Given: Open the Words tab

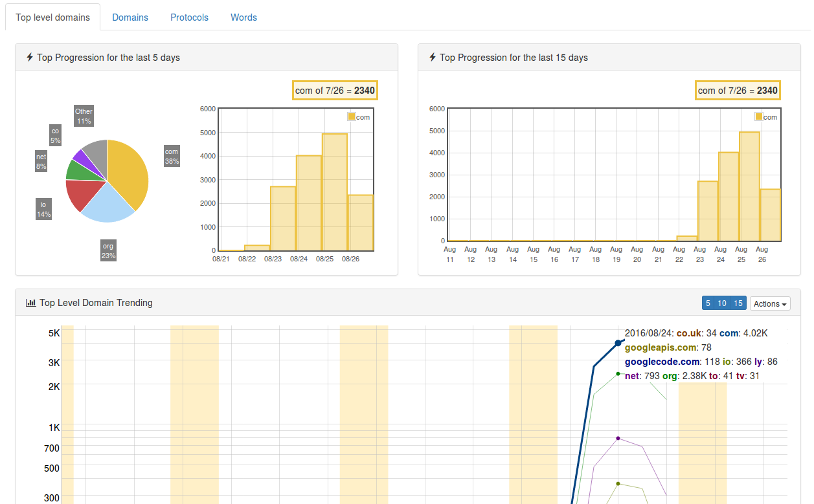Looking at the screenshot, I should tap(243, 17).
